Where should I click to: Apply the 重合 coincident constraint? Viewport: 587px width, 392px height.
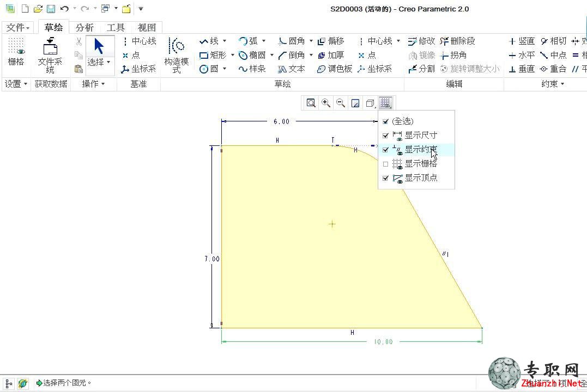click(553, 69)
